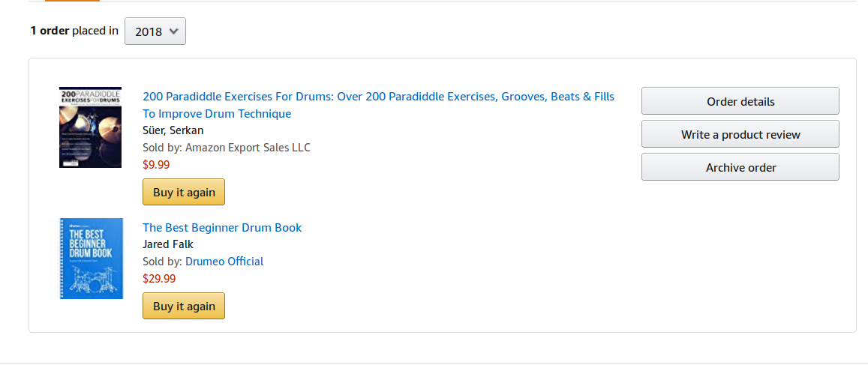
Task: Follow The Best Beginner Drum Book link
Action: coord(222,227)
